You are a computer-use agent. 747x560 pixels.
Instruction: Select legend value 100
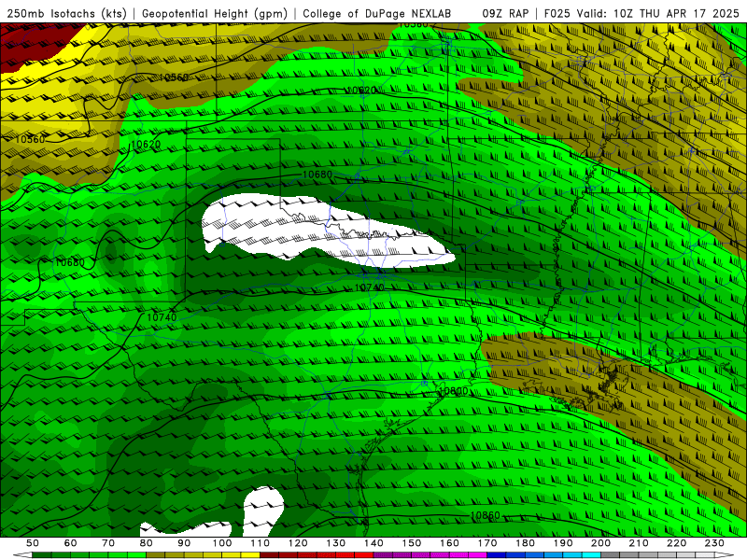222,543
